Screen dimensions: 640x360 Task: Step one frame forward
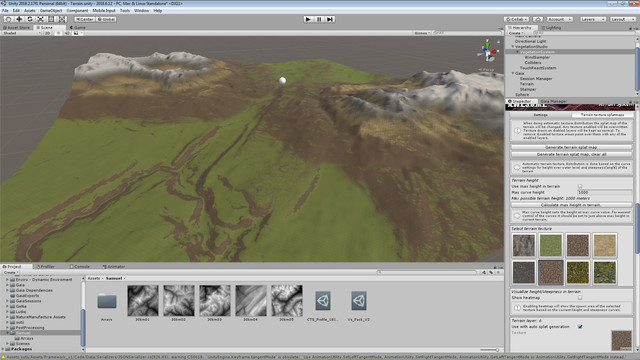[x=330, y=19]
